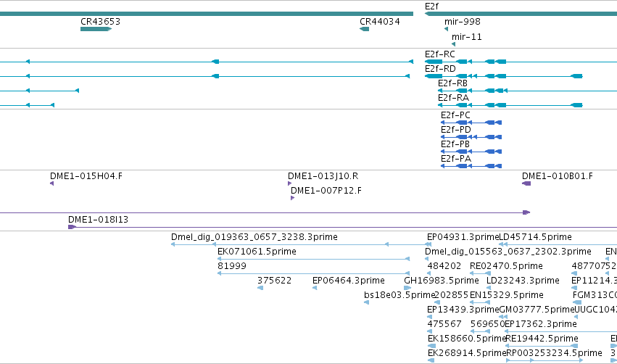Select the 569650 feature label
This screenshot has height=364, width=617.
pos(487,324)
